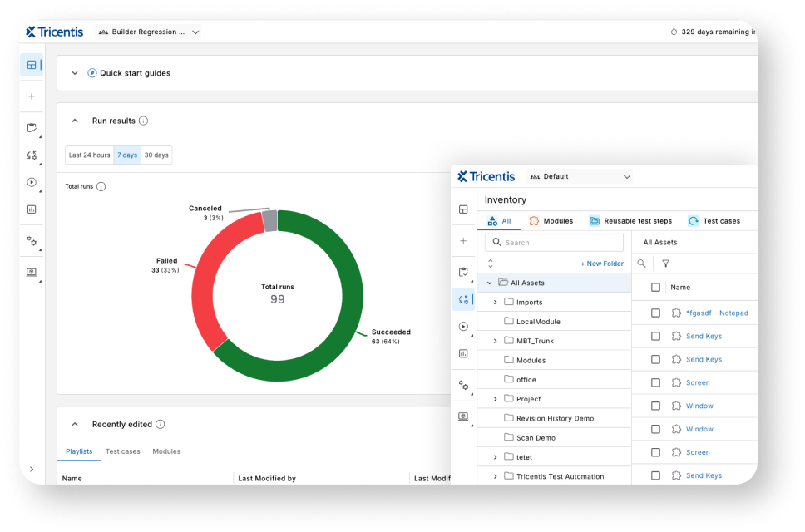Click the plus icon in the left sidebar
The width and height of the screenshot is (805, 532).
[32, 96]
